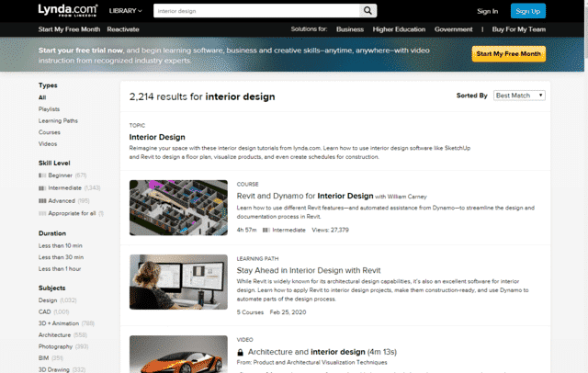
Task: Open the Sorted By Best Match dropdown
Action: click(519, 96)
